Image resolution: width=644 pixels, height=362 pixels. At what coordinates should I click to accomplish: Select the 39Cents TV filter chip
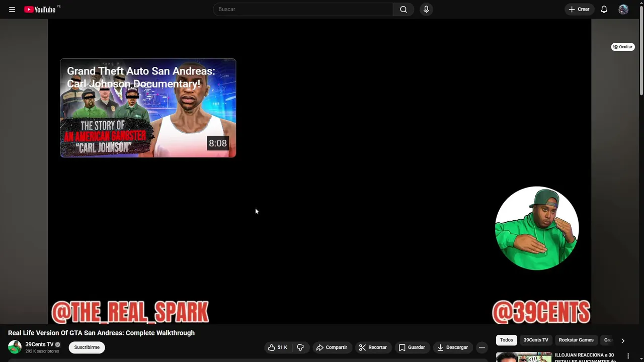536,340
